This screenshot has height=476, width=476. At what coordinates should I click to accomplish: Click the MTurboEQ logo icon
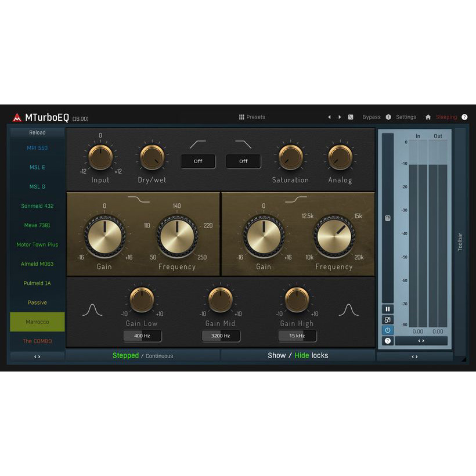17,117
